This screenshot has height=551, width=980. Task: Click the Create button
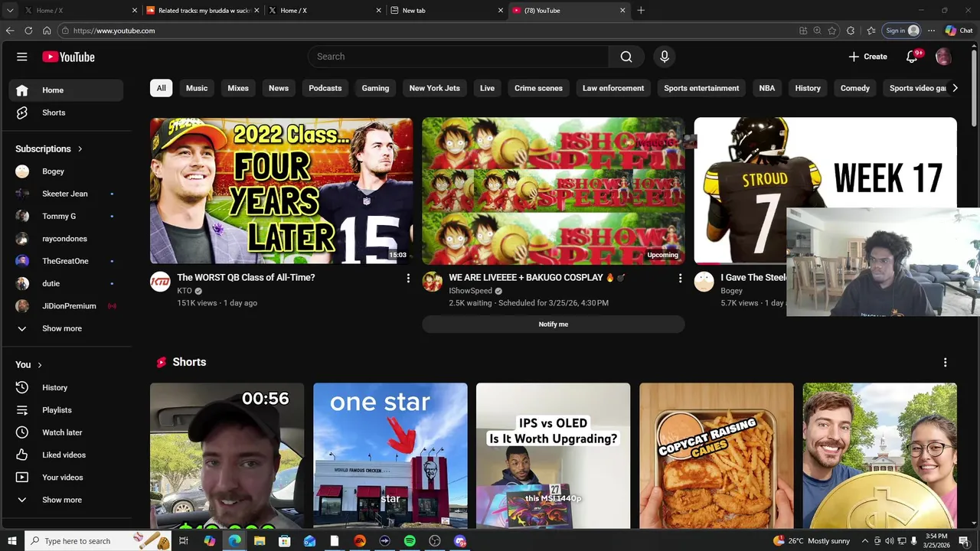[x=867, y=57]
